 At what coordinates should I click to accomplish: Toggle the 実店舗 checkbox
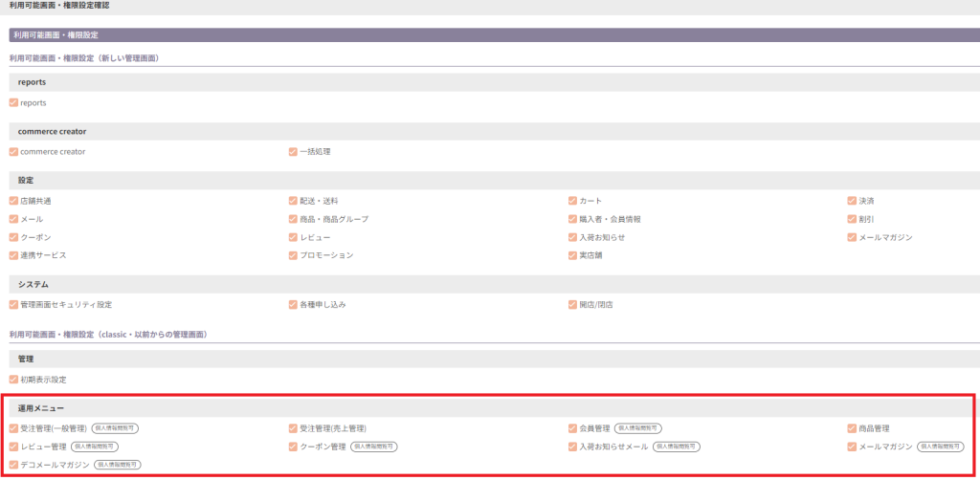[572, 255]
